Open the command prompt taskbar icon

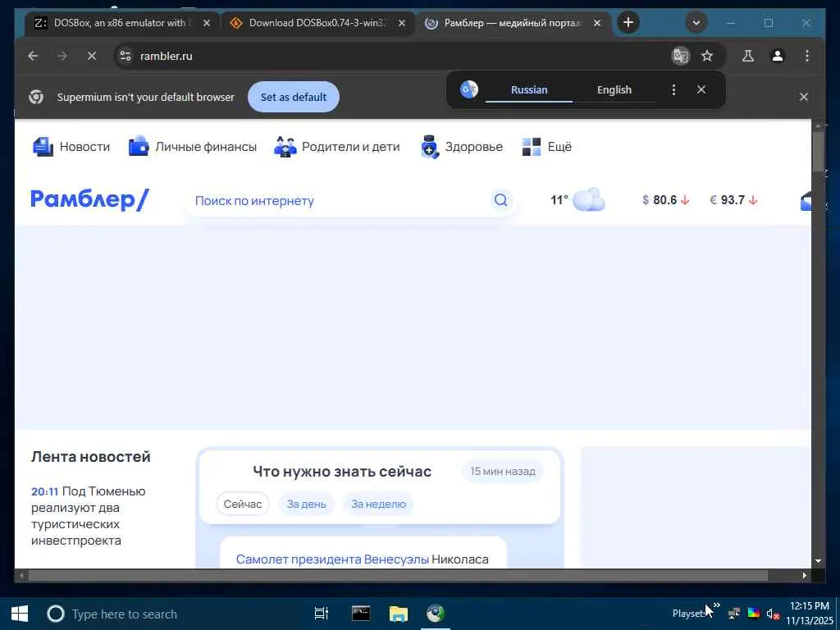point(361,614)
